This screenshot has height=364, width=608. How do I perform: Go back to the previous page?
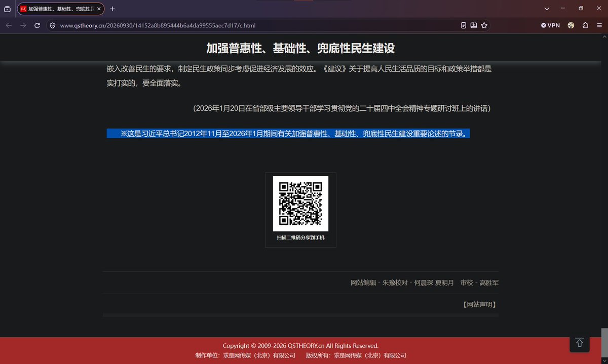(9, 25)
